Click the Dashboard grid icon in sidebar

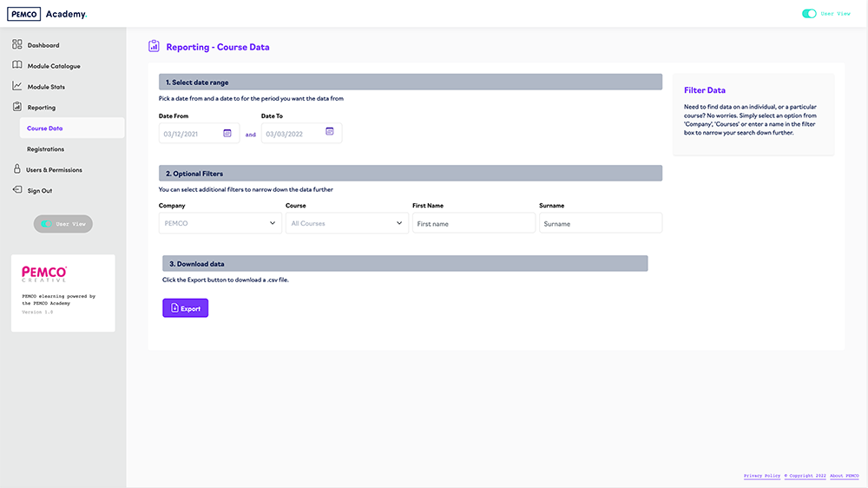[17, 44]
